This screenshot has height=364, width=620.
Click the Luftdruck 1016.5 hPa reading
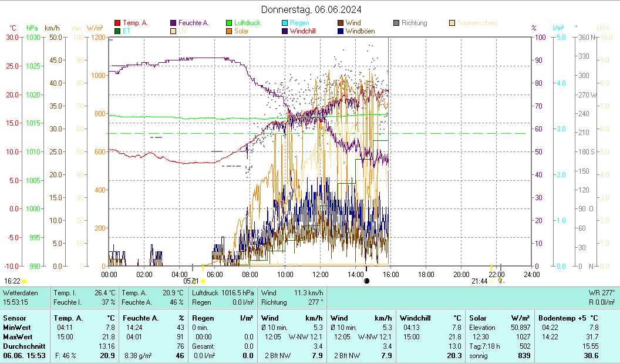(223, 292)
